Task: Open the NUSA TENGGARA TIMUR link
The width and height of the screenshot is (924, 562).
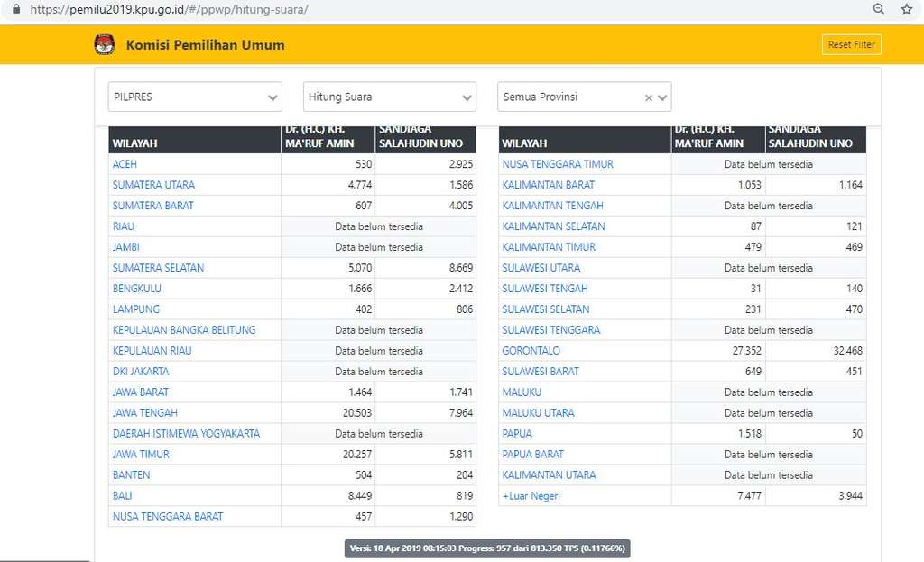Action: (558, 164)
